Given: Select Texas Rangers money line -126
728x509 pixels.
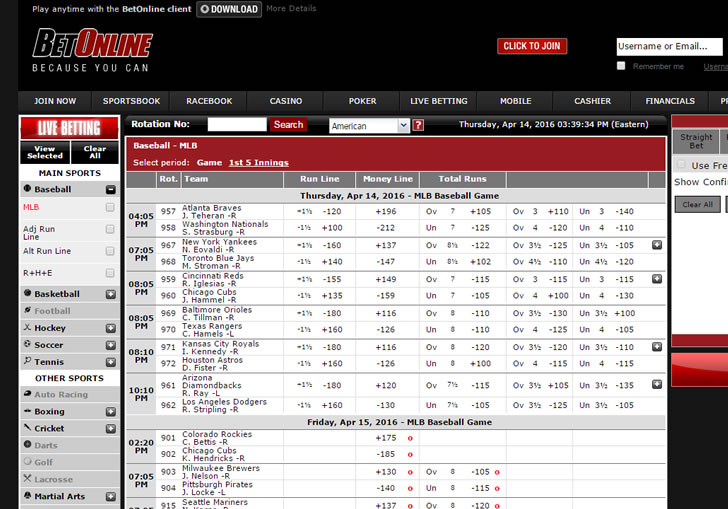Looking at the screenshot, I should click(386, 329).
